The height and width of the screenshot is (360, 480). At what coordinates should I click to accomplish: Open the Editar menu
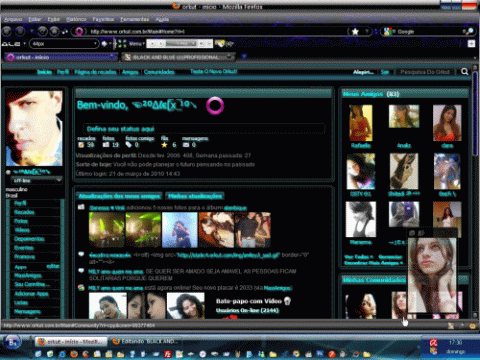(x=35, y=19)
